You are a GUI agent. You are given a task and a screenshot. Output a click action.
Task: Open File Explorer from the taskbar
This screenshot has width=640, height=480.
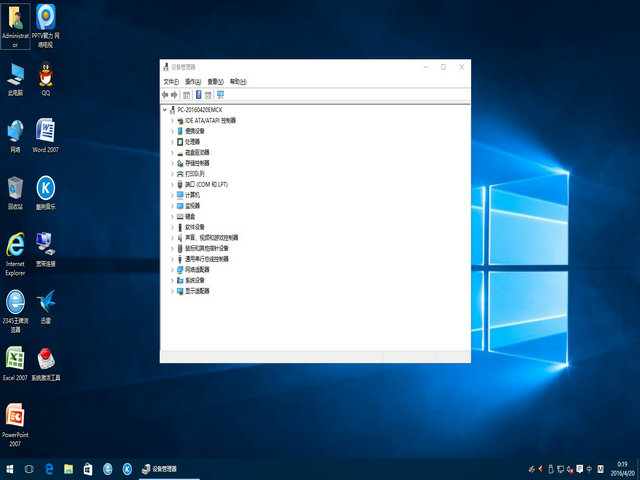69,469
